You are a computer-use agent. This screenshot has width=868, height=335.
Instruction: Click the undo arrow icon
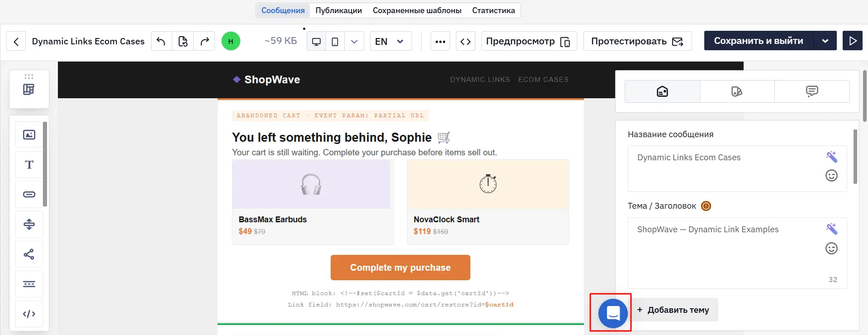[161, 41]
